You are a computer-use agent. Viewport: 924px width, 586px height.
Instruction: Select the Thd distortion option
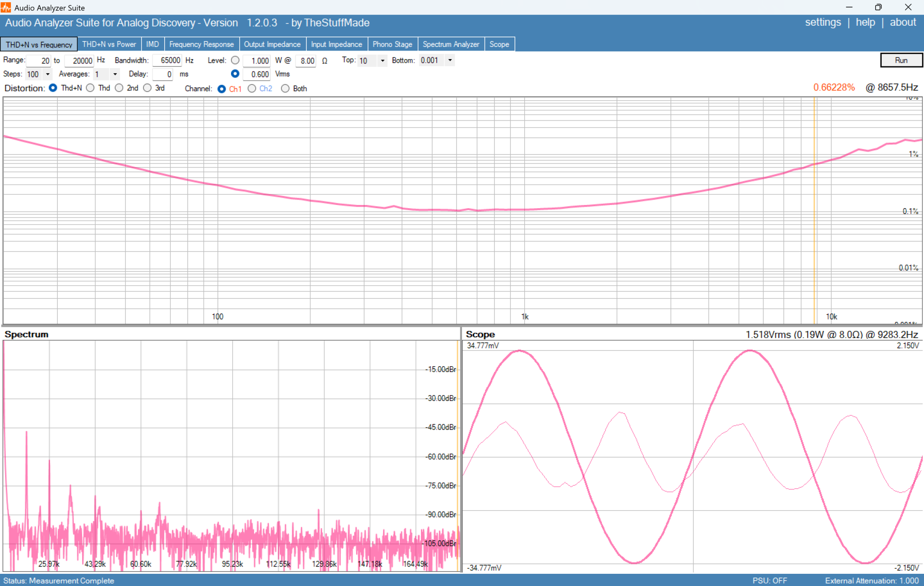[x=90, y=88]
